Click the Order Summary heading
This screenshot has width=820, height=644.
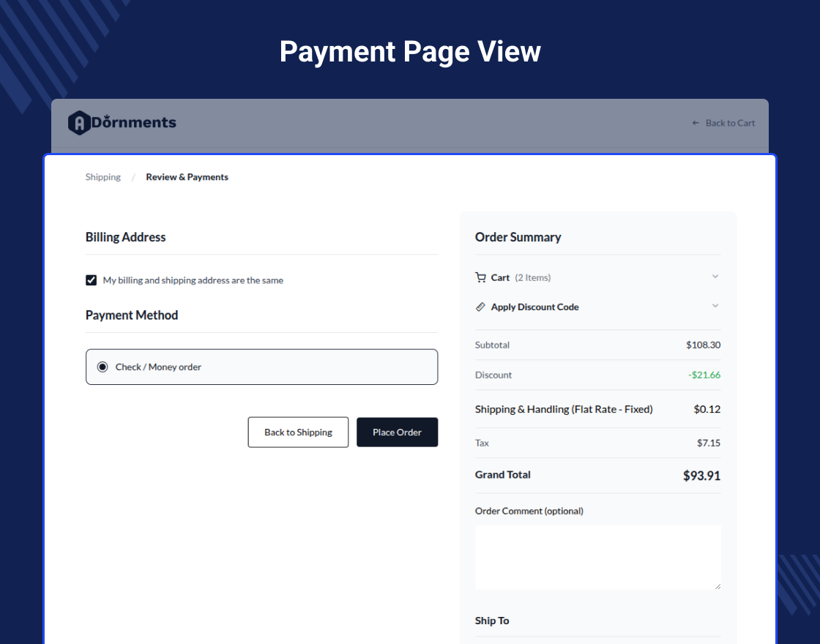click(x=518, y=237)
